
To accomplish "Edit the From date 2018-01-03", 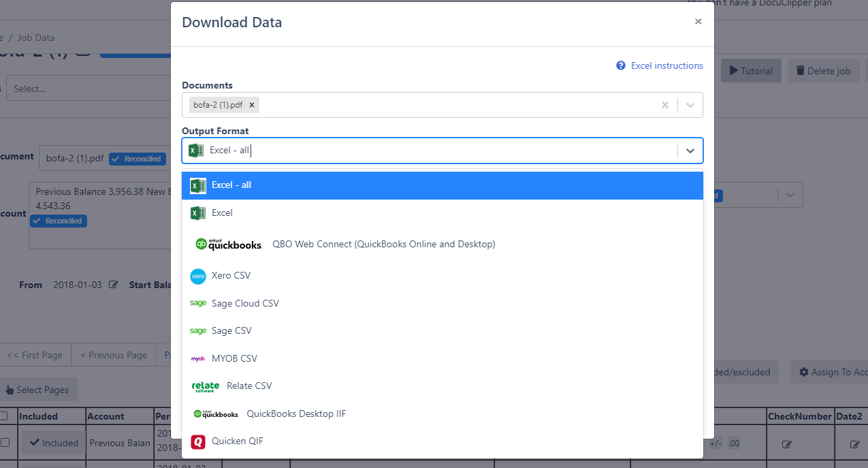I will [114, 285].
